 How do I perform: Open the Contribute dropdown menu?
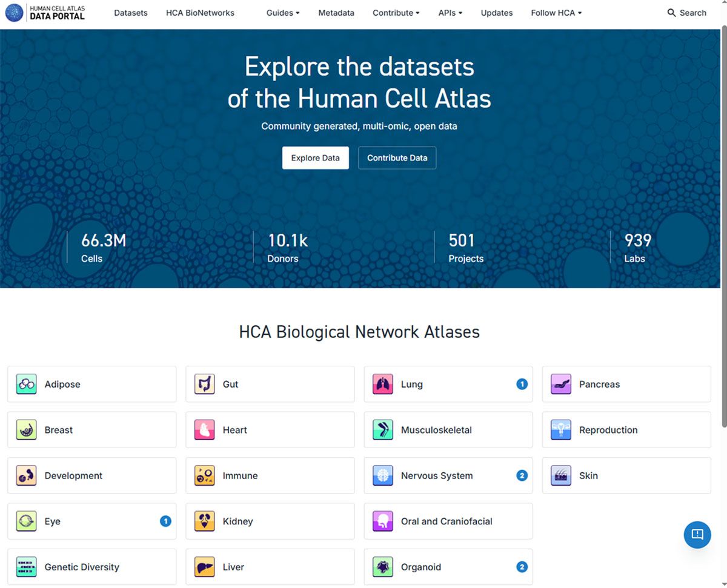point(396,13)
